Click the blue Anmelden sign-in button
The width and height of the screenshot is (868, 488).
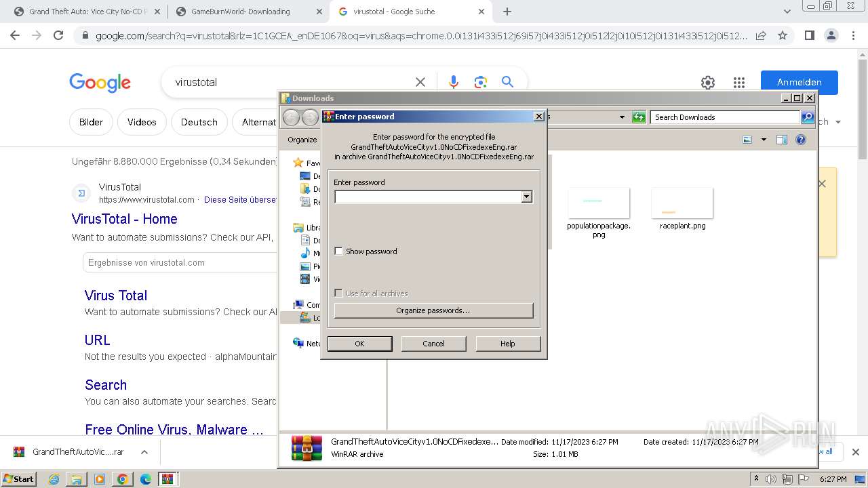800,82
